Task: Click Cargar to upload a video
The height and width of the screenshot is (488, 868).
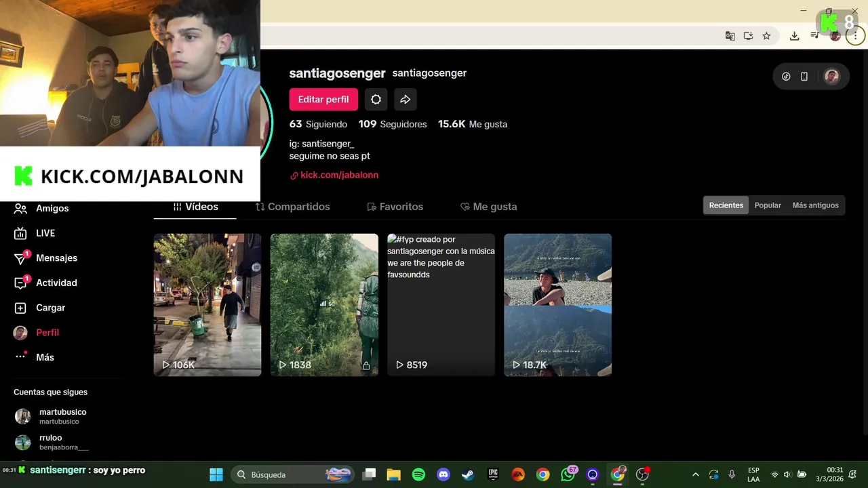Action: pos(41,308)
